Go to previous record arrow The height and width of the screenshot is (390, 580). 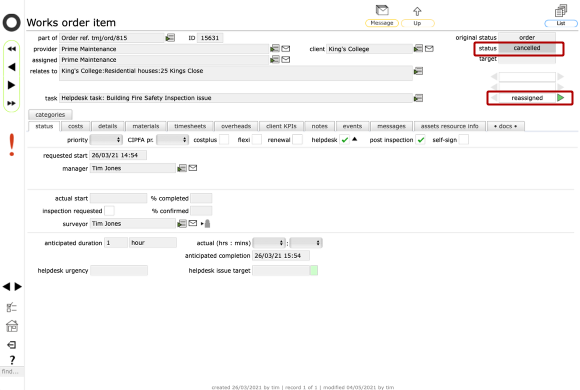pos(11,67)
